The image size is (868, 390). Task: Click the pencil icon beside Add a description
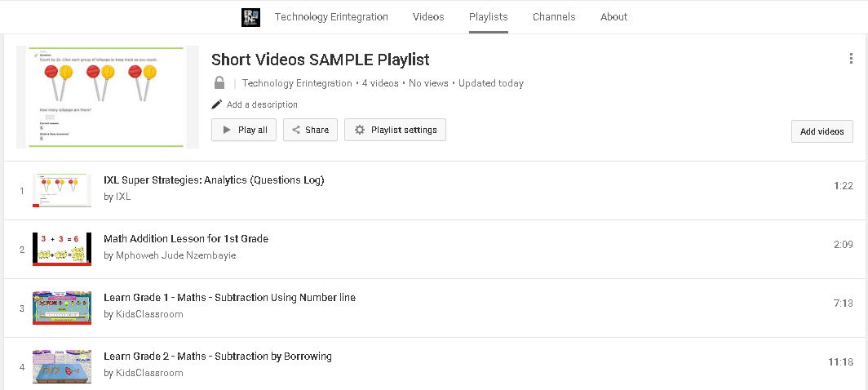point(217,104)
